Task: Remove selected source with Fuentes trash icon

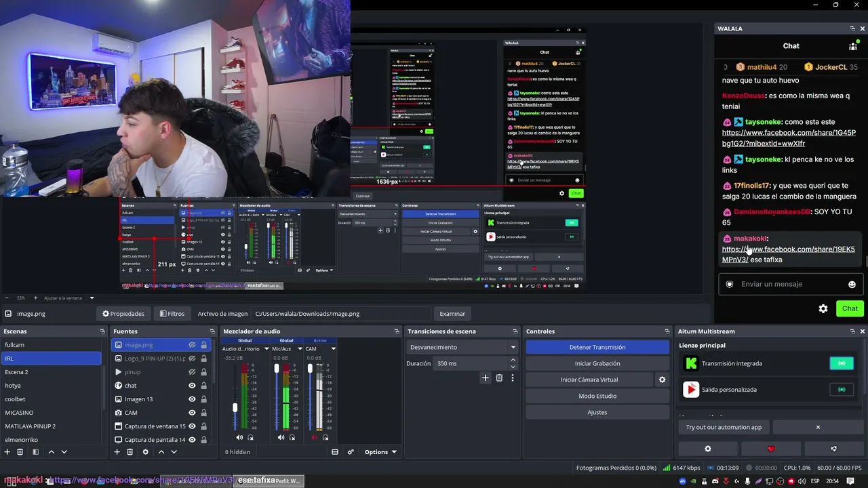Action: coord(130,452)
